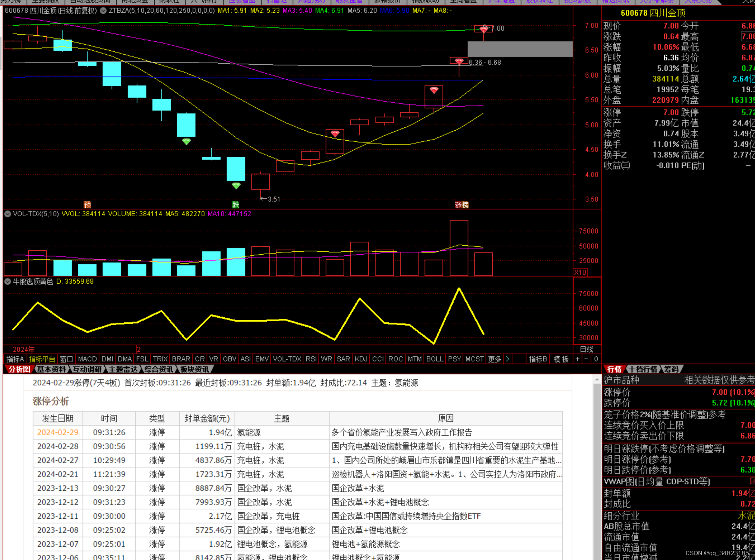Click the X10 volume scale label
Viewport: 755px width, 560px height.
tap(580, 272)
